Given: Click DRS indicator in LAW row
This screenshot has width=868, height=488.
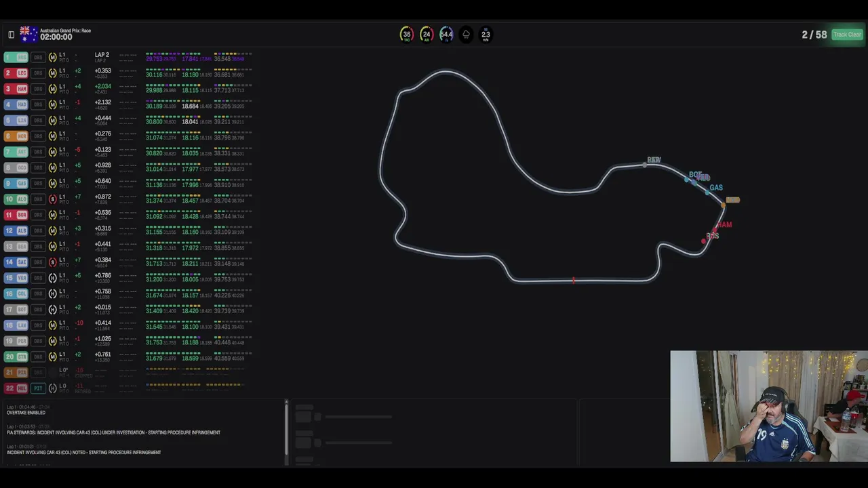Looking at the screenshot, I should pos(38,325).
